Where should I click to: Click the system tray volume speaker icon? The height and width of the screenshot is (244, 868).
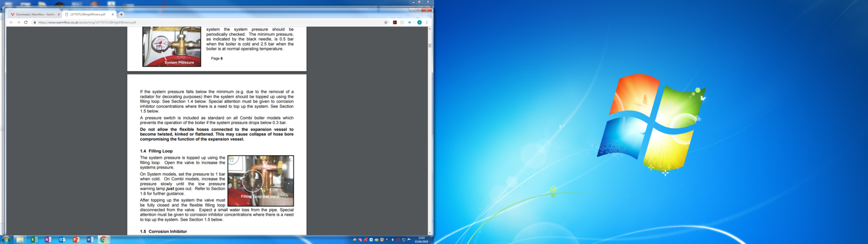[393, 240]
